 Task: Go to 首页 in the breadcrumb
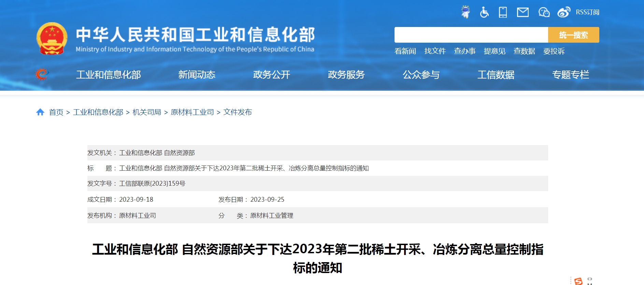[x=56, y=112]
